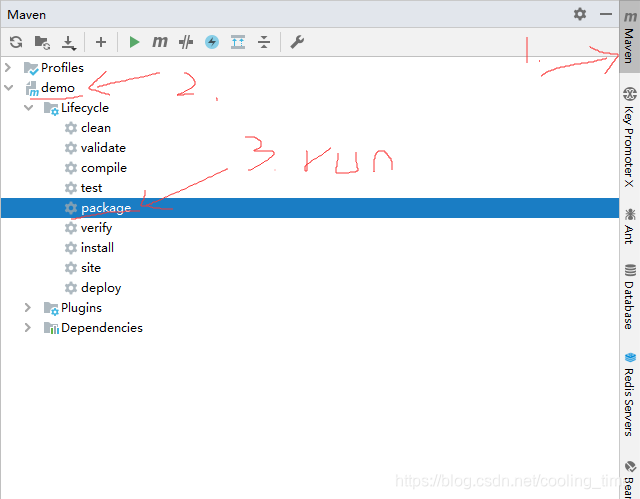The width and height of the screenshot is (640, 499).
Task: Toggle Offline mode lightning icon
Action: (212, 42)
